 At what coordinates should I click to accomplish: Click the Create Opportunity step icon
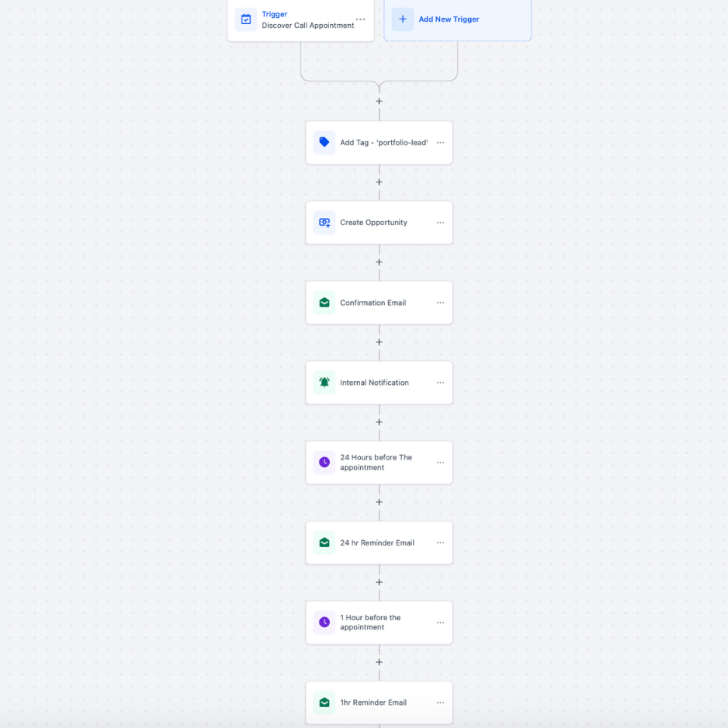coord(324,223)
